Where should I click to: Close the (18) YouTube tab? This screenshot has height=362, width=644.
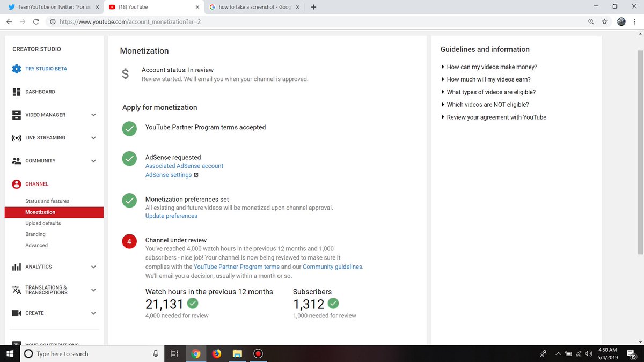coord(197,7)
